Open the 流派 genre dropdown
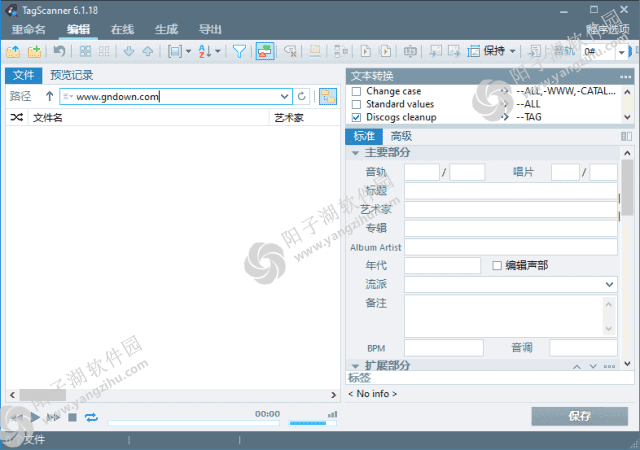This screenshot has height=450, width=640. (609, 284)
